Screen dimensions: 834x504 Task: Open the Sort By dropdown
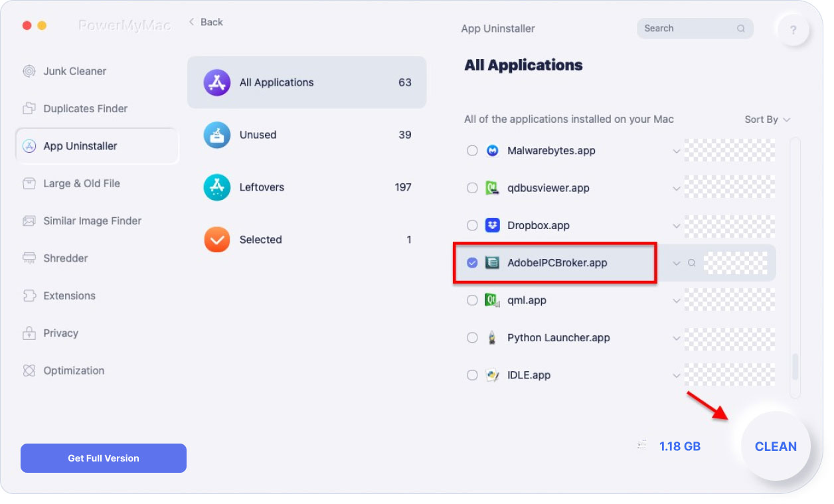[x=768, y=120]
